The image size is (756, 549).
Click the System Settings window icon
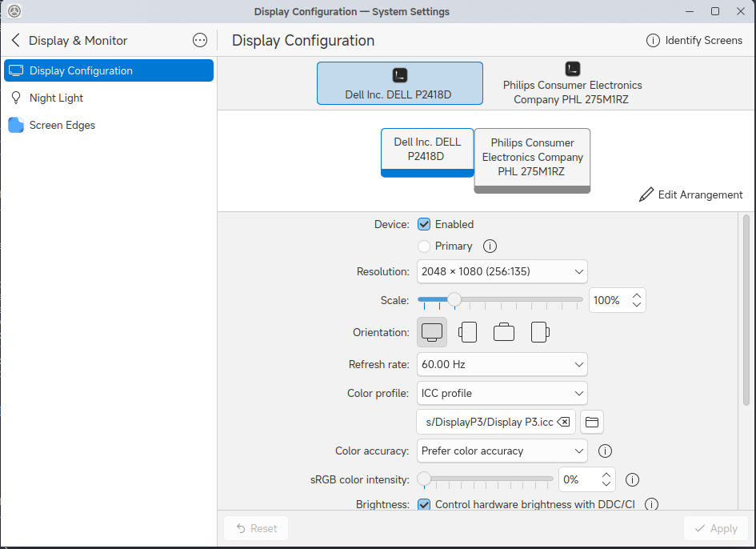[x=14, y=11]
